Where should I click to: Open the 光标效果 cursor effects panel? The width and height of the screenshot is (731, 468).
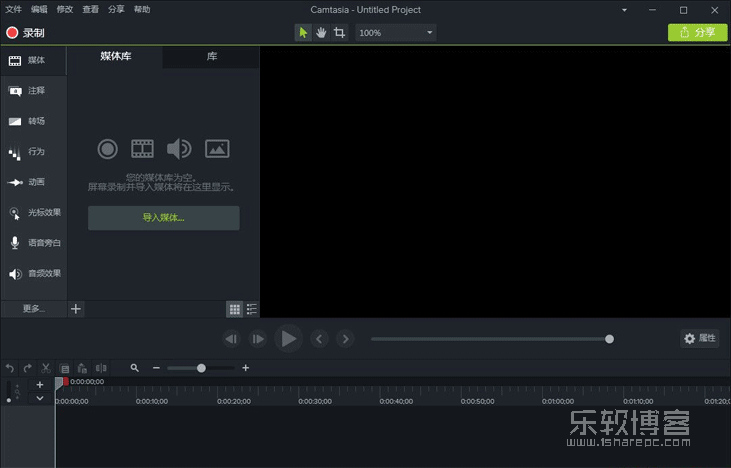[x=34, y=213]
